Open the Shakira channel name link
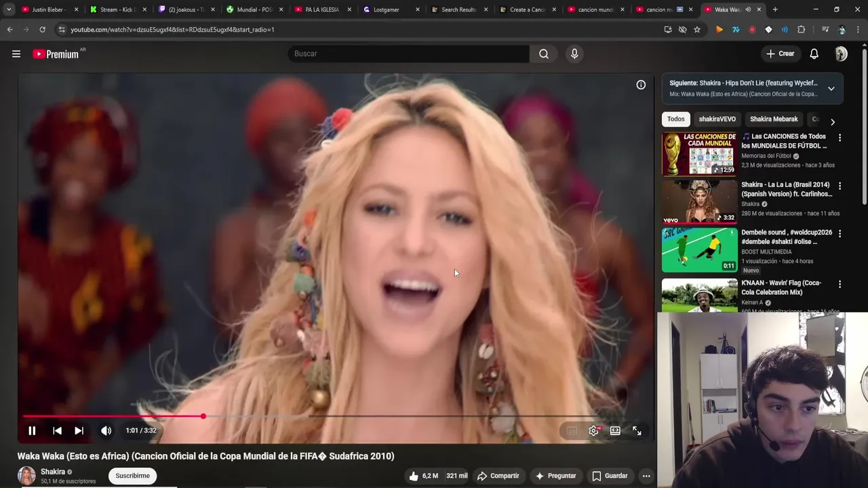Viewport: 868px width, 488px height. point(53,472)
